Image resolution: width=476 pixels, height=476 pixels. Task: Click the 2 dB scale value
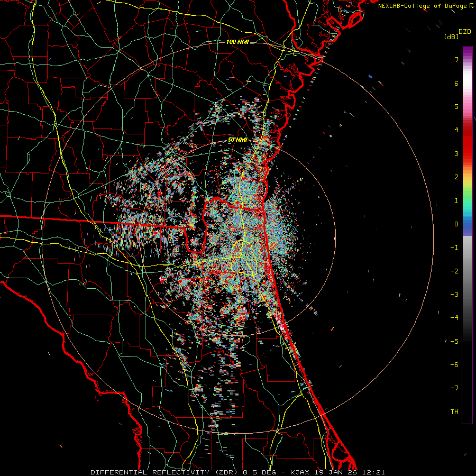[x=456, y=177]
